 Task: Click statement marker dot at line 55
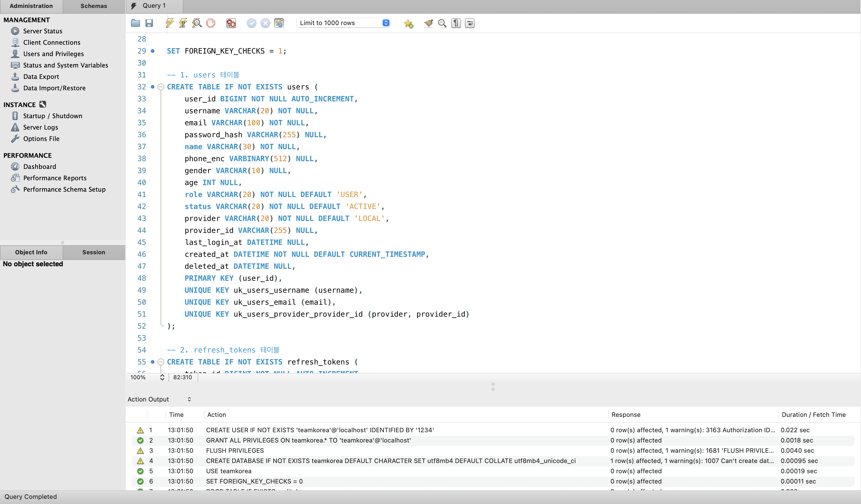(x=153, y=362)
